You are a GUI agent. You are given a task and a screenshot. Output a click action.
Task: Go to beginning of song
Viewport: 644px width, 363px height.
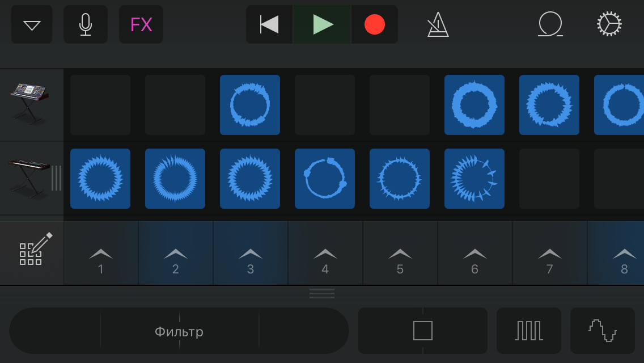pyautogui.click(x=269, y=25)
